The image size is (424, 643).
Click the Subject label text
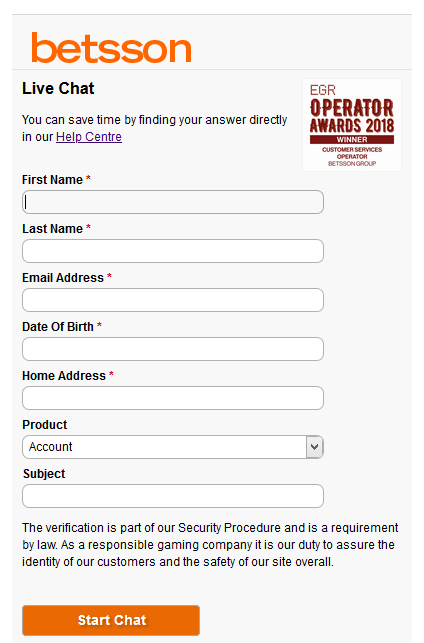pyautogui.click(x=44, y=474)
